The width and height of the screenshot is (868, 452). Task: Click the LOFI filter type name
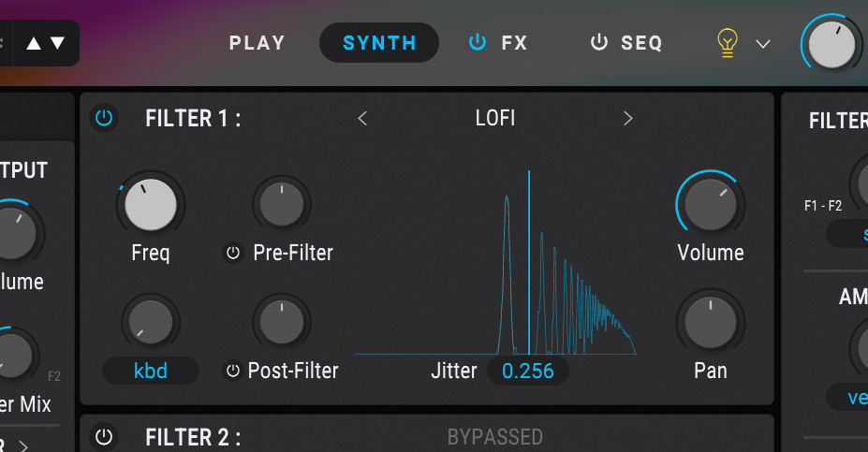(495, 119)
